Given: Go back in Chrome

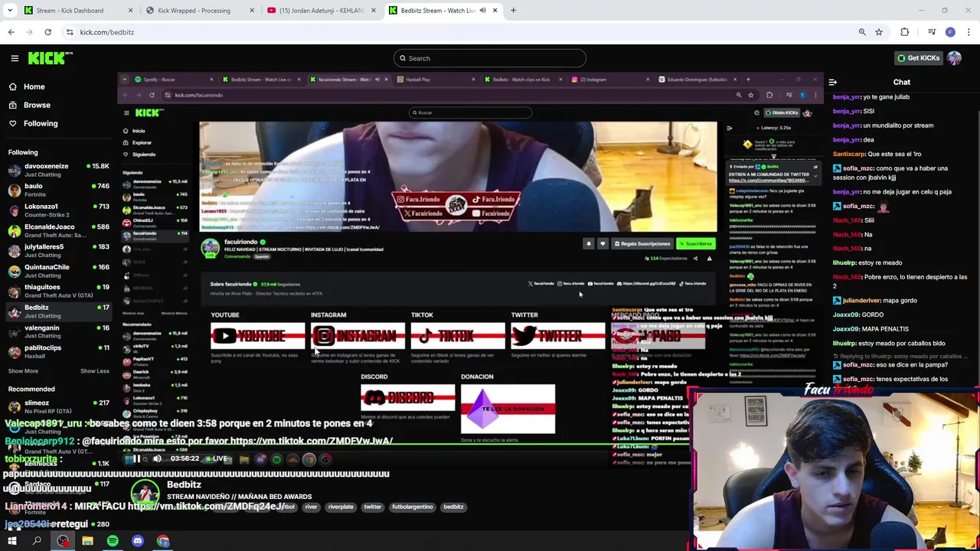Looking at the screenshot, I should pos(11,32).
